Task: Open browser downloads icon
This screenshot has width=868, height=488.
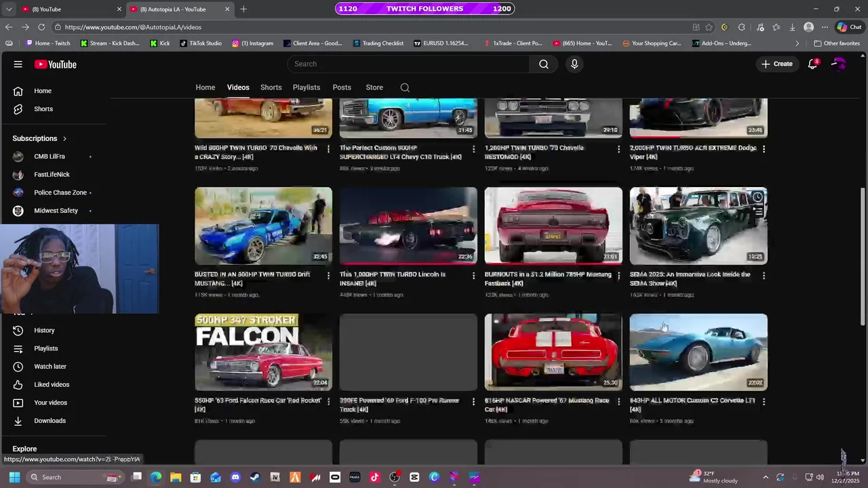Action: (x=792, y=27)
